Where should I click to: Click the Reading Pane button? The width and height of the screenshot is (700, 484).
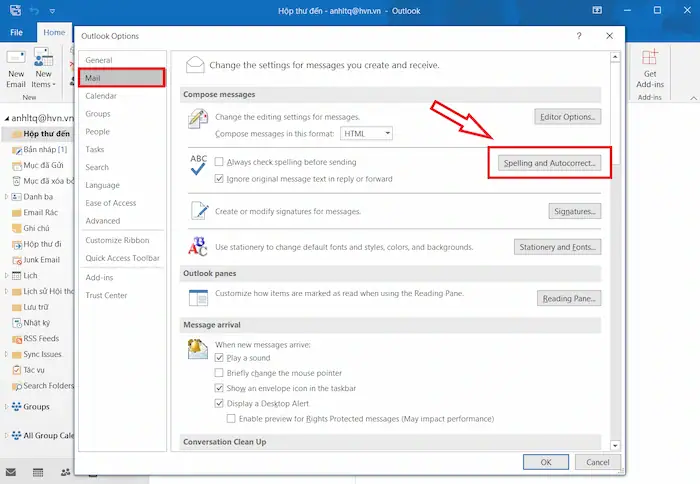point(569,298)
